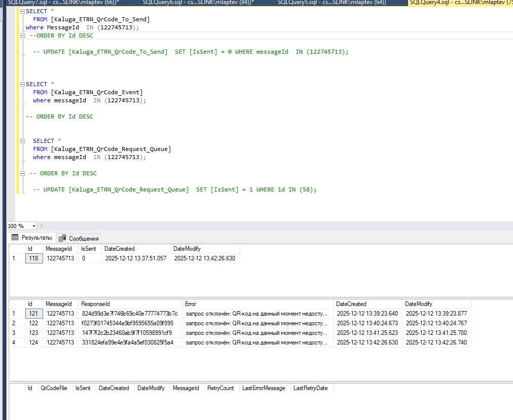Collapse the first SELECT block outline
Image resolution: width=513 pixels, height=420 pixels.
(23, 11)
